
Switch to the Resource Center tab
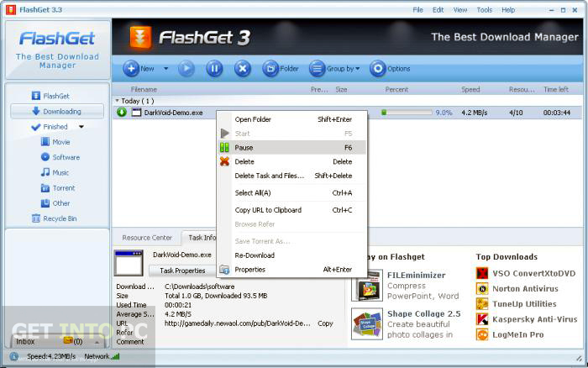pyautogui.click(x=147, y=238)
